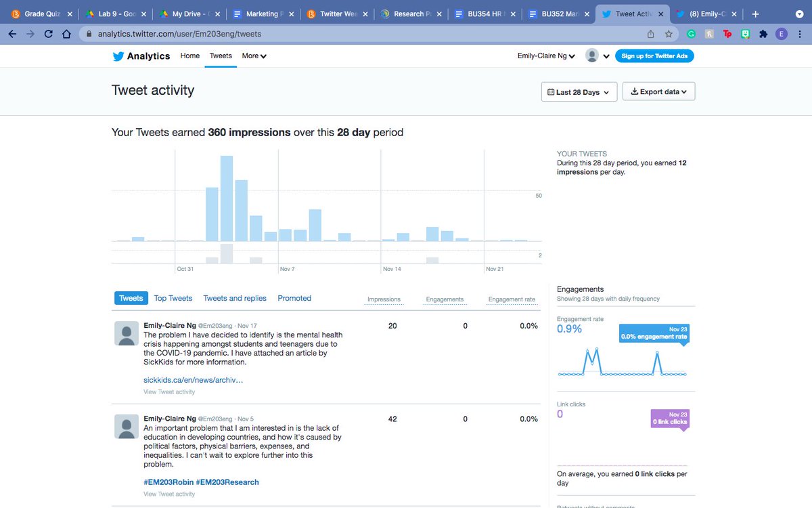This screenshot has height=508, width=812.
Task: Click the #EM203Research hashtag
Action: click(x=227, y=482)
